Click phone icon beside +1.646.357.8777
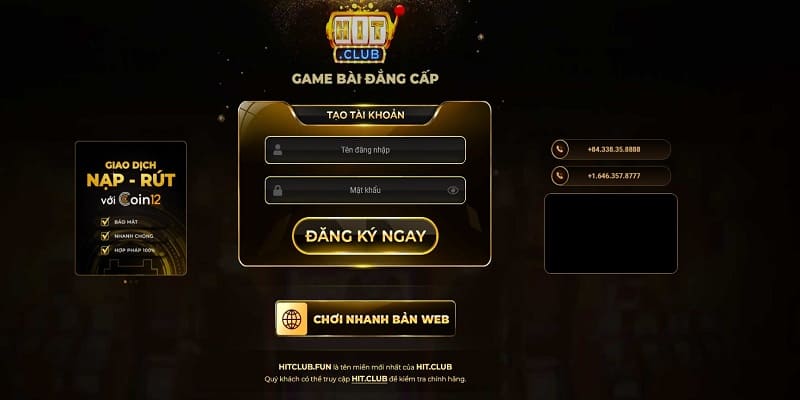This screenshot has width=800, height=400. pyautogui.click(x=560, y=176)
